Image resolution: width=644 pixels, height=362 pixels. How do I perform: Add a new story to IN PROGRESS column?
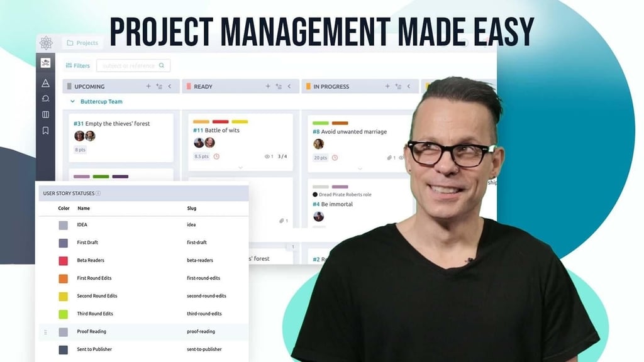(387, 86)
